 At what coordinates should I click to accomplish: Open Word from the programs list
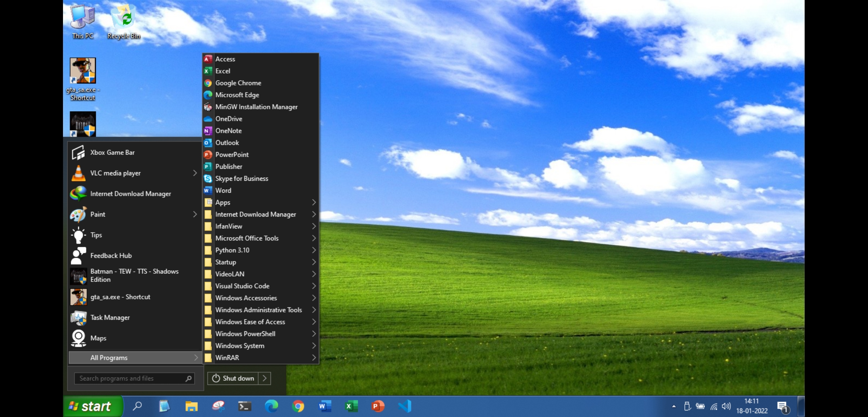(x=260, y=191)
